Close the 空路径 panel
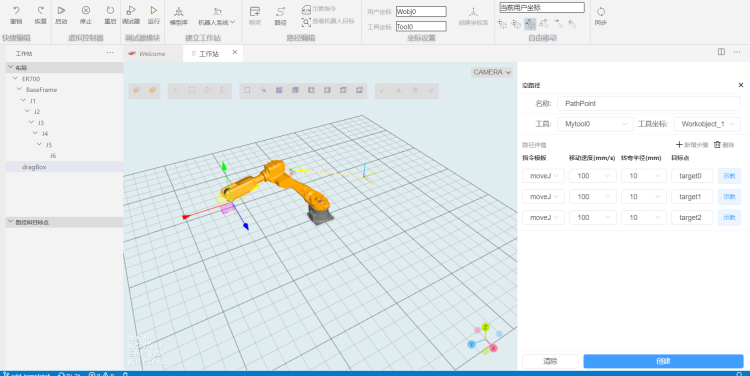 [741, 85]
